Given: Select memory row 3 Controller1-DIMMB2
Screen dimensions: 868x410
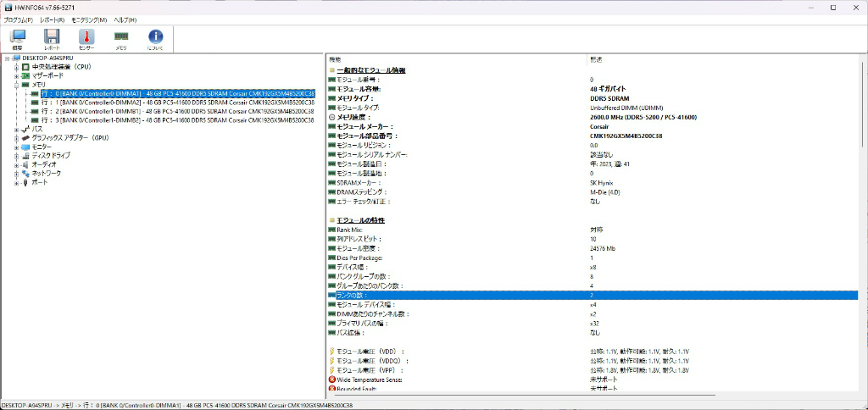Looking at the screenshot, I should pyautogui.click(x=177, y=120).
